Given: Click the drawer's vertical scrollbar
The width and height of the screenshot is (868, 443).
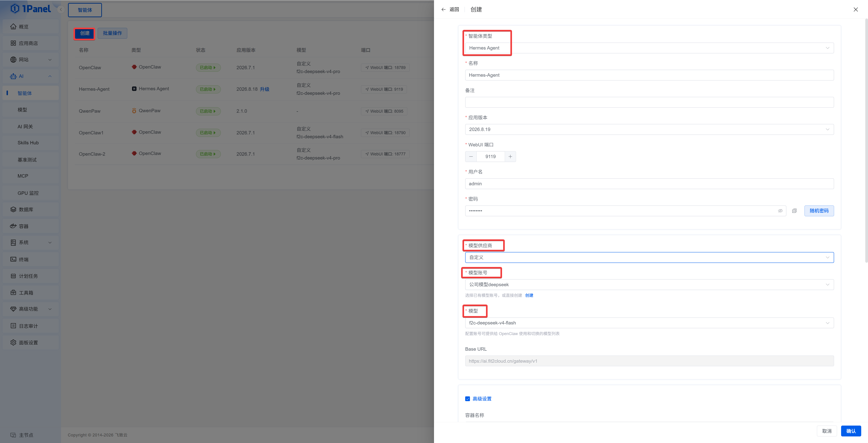Looking at the screenshot, I should pyautogui.click(x=866, y=140).
